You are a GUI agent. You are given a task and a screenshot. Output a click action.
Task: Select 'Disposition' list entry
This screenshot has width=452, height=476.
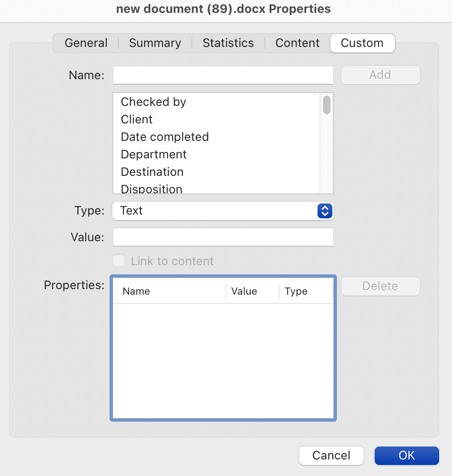(x=151, y=189)
